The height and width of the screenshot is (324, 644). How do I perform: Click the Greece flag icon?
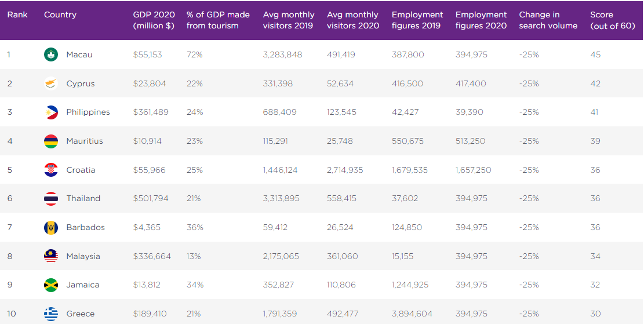point(51,314)
